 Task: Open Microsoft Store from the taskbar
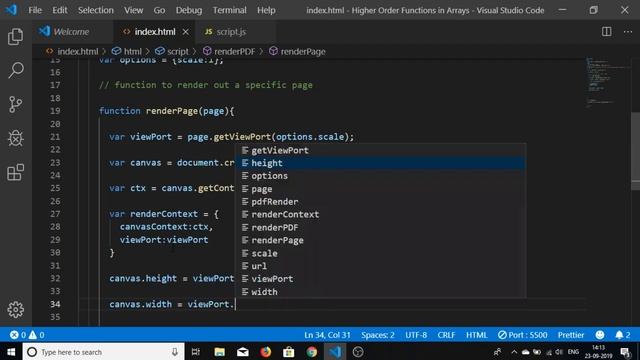pyautogui.click(x=289, y=352)
